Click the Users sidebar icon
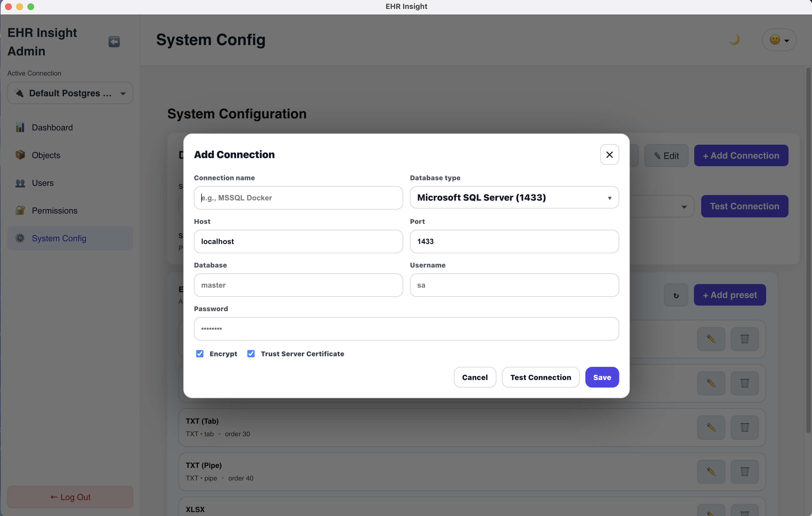 click(x=20, y=183)
